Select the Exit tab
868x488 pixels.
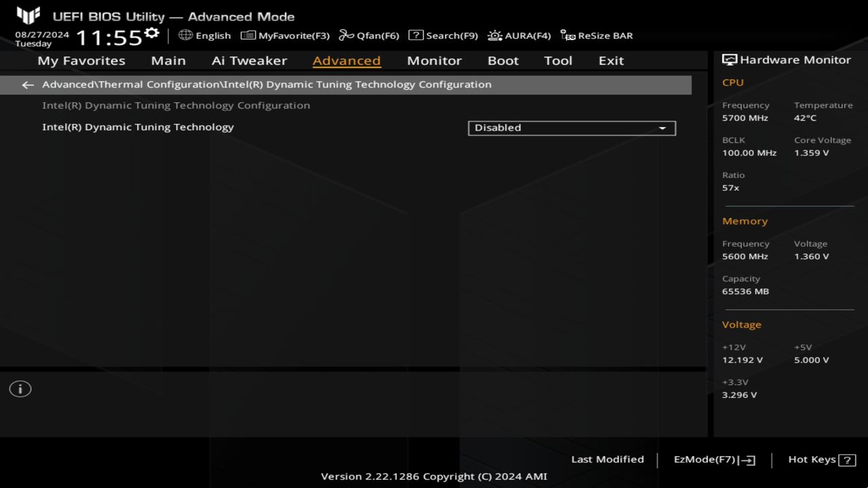[611, 60]
